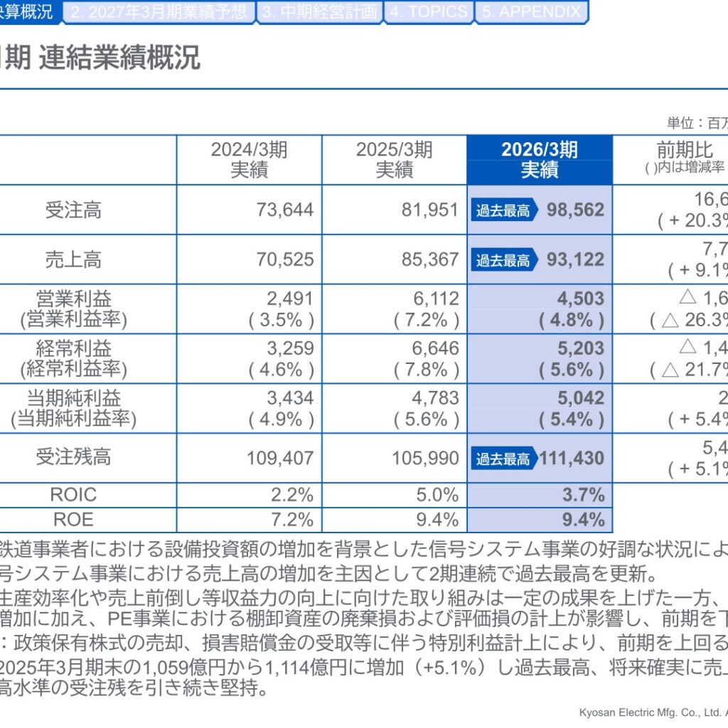Select the value 70,525
Image resolution: width=728 pixels, height=728 pixels.
click(285, 259)
